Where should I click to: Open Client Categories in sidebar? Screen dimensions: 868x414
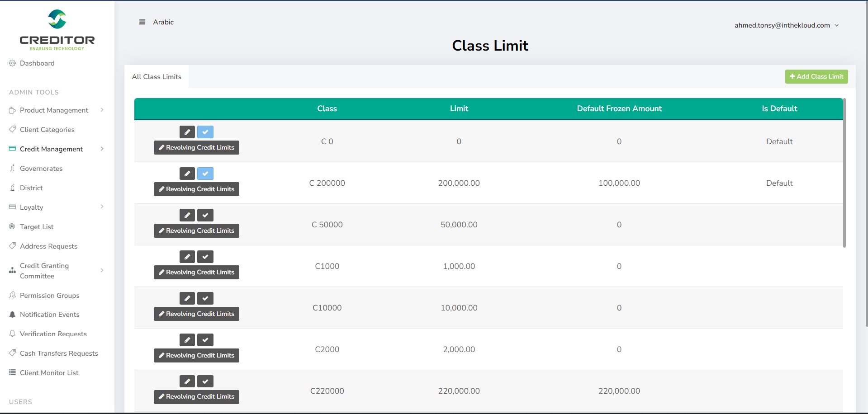point(47,130)
